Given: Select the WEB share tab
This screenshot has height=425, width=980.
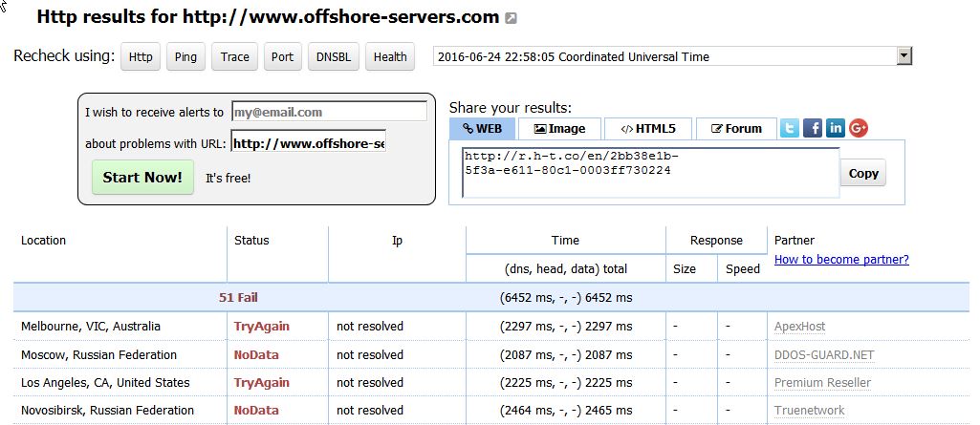Looking at the screenshot, I should [482, 129].
